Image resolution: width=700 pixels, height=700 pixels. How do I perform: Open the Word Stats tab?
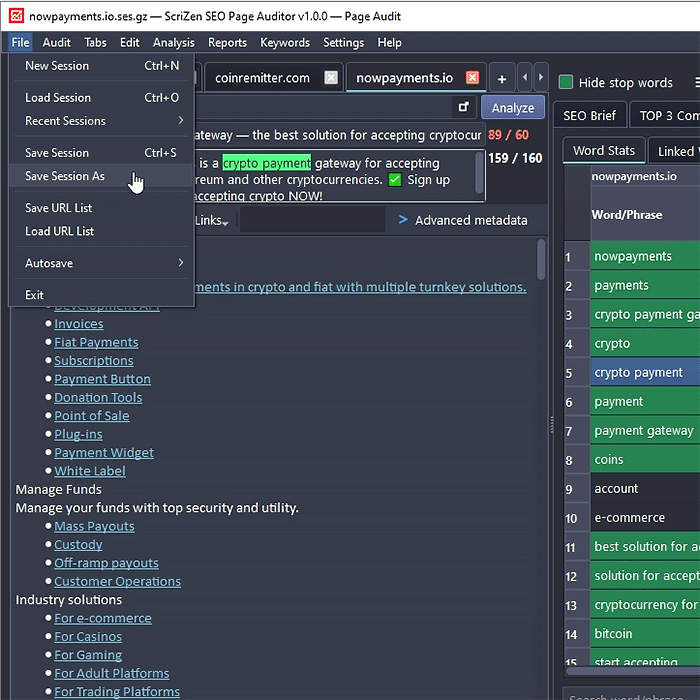tap(603, 151)
